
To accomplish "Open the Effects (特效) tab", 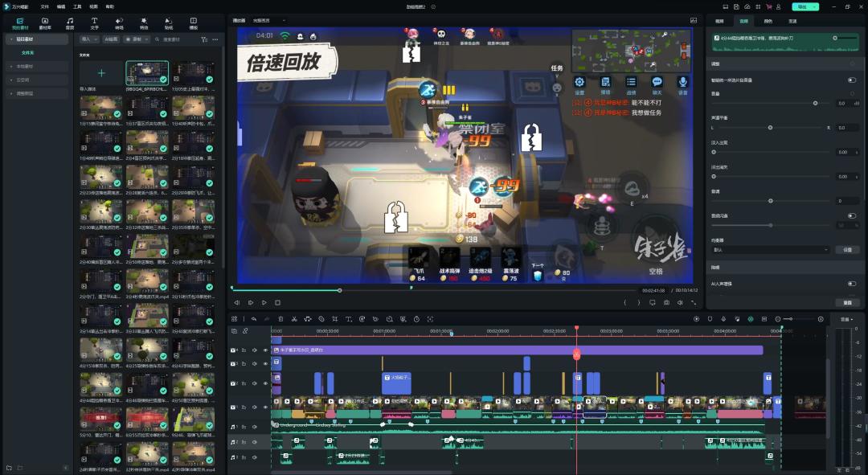I will point(144,23).
